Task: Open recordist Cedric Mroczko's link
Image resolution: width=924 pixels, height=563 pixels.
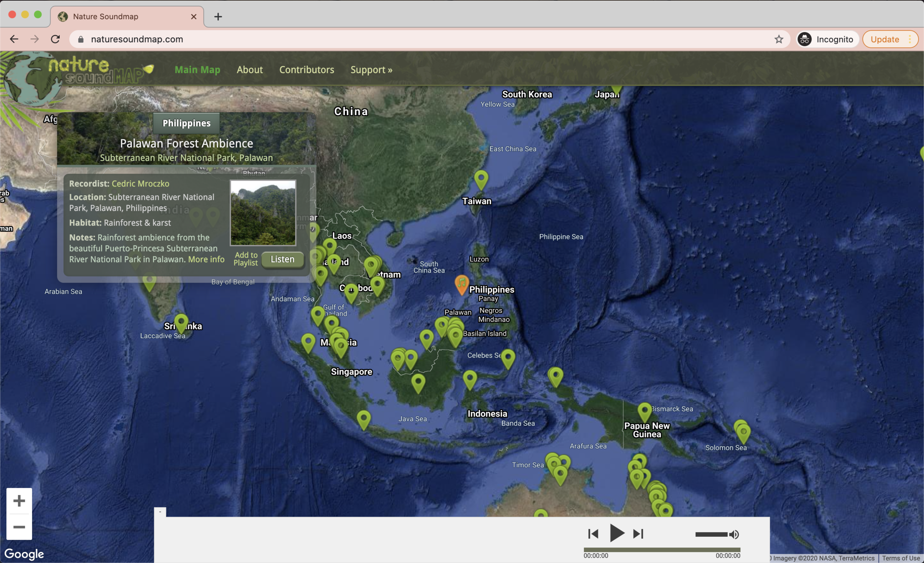Action: (140, 183)
